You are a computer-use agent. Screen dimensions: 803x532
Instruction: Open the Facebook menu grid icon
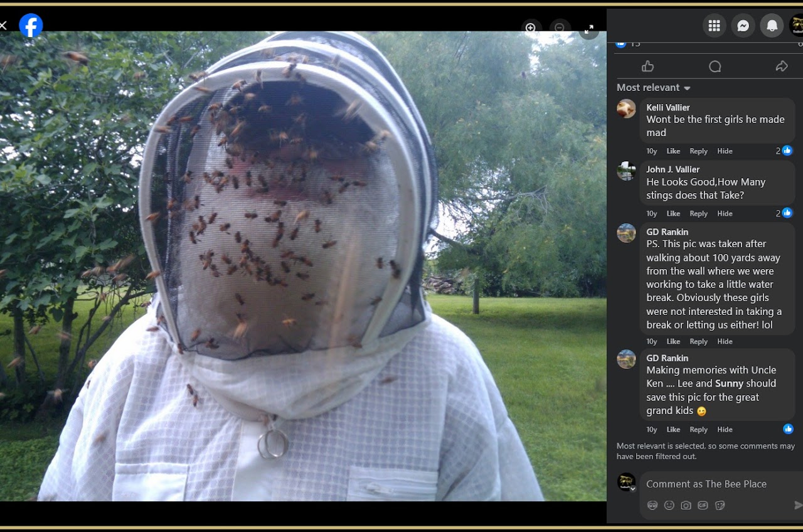[x=714, y=26]
